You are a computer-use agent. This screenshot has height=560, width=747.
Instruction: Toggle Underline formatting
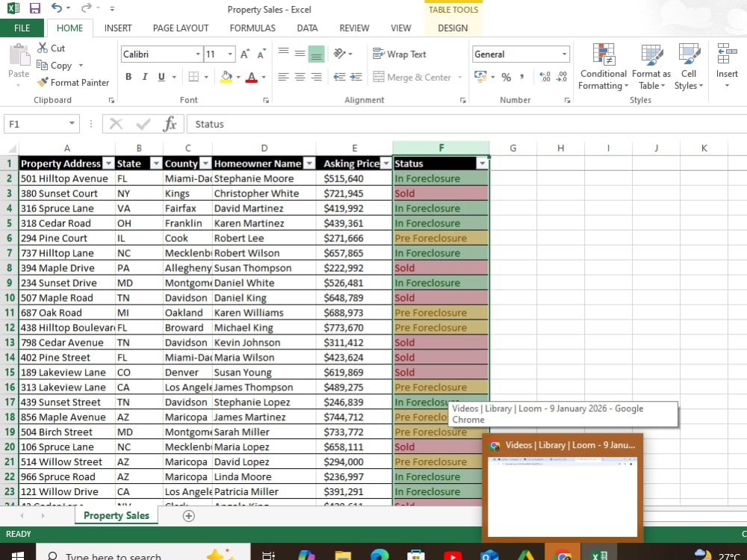pyautogui.click(x=161, y=77)
